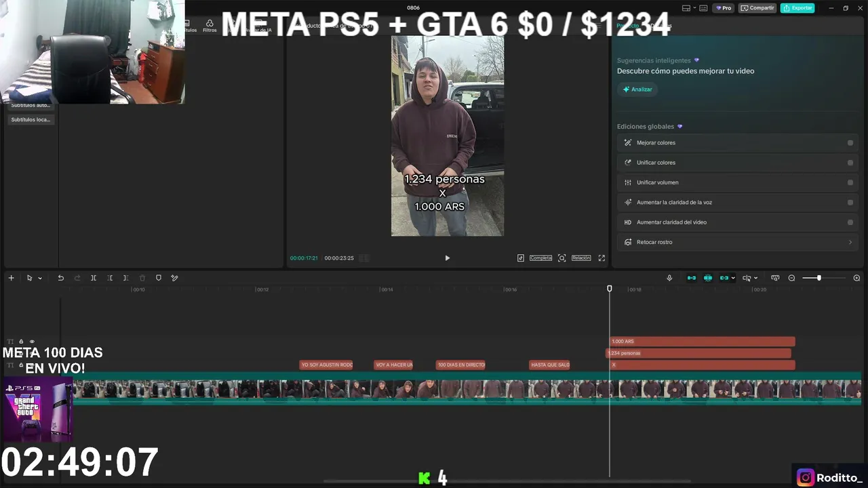Open the linkage options dropdown arrow

pos(733,278)
